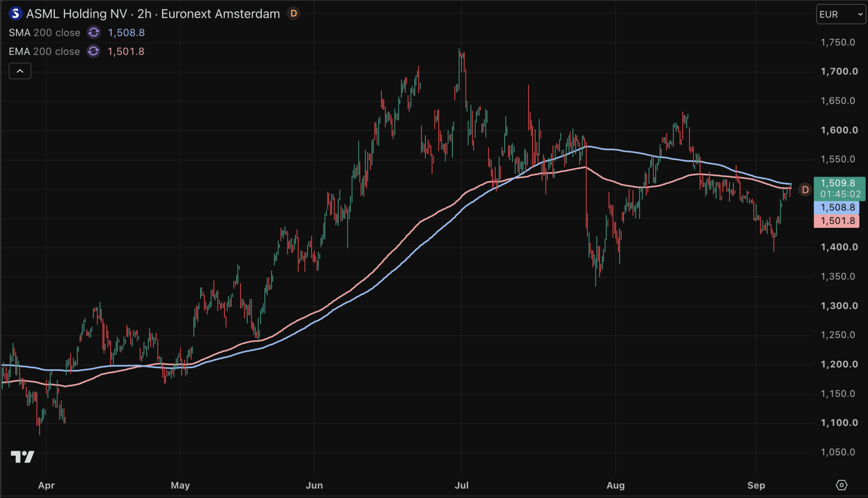Image resolution: width=868 pixels, height=498 pixels.
Task: Click the 1,100.0 price axis label
Action: [x=839, y=423]
